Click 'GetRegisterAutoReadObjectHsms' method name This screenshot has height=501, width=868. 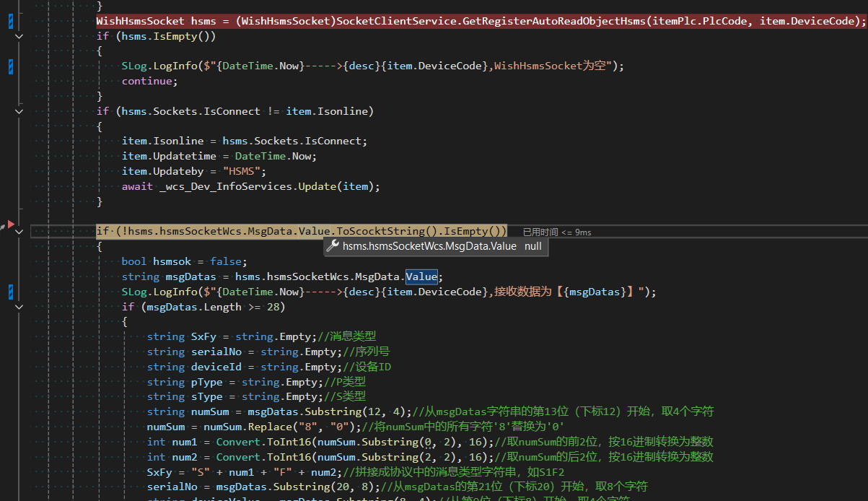553,21
